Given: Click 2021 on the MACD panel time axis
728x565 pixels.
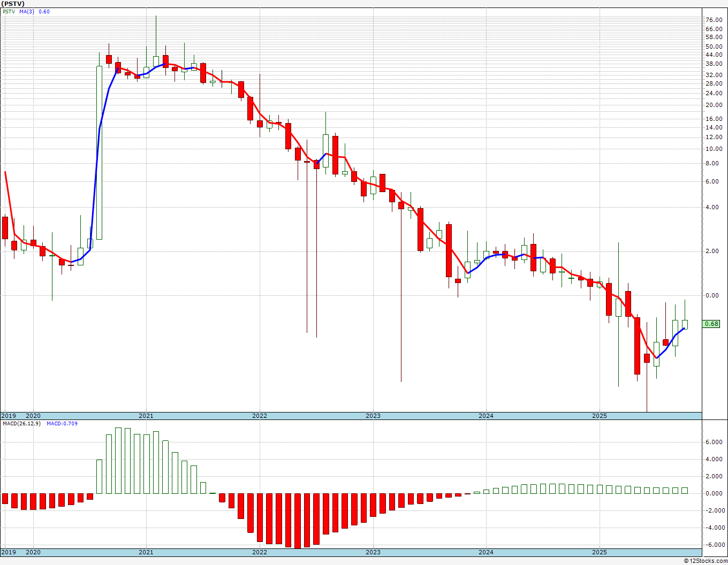Looking at the screenshot, I should [146, 552].
